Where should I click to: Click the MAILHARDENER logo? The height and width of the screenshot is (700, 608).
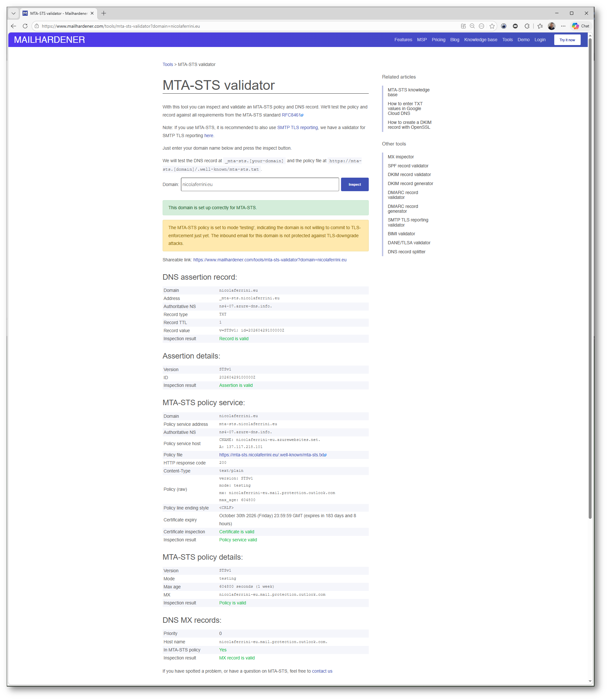coord(50,40)
